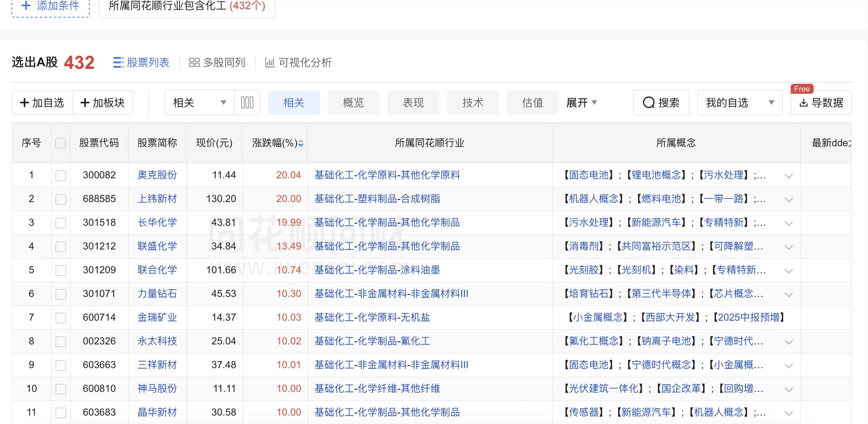Open the 我的自选 dropdown
The height and width of the screenshot is (424, 868).
coord(739,103)
